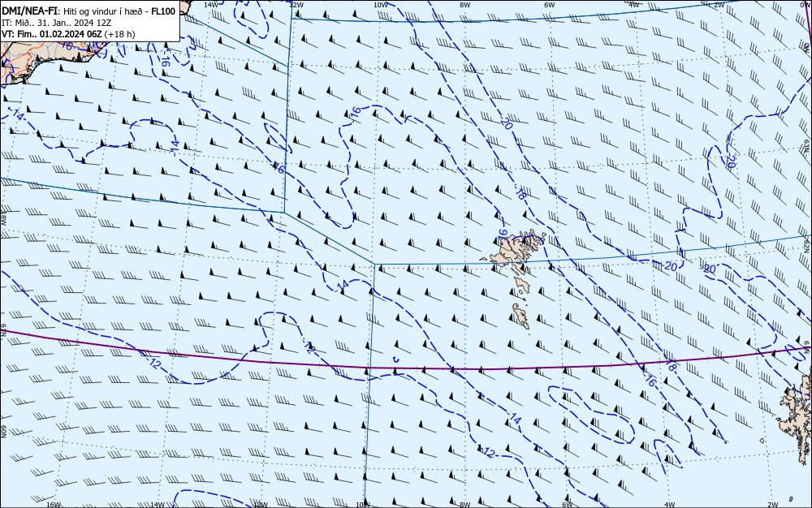Click the '6W' longitude label on bottom edge
The width and height of the screenshot is (812, 508).
point(568,505)
